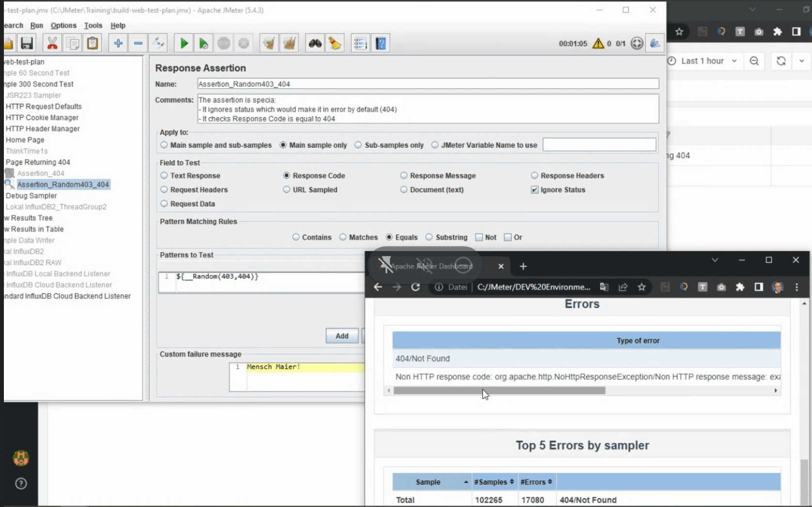Click the green Start test run icon

coord(184,44)
